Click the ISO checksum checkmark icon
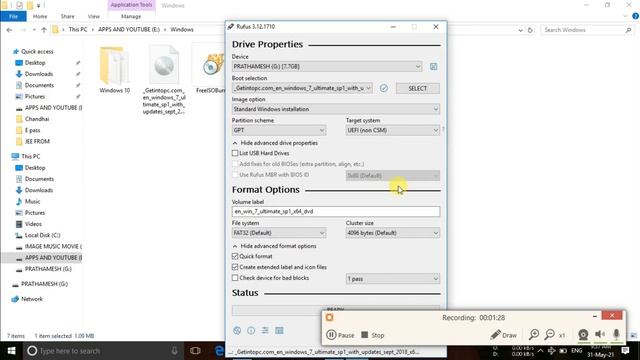The width and height of the screenshot is (640, 360). (x=384, y=88)
